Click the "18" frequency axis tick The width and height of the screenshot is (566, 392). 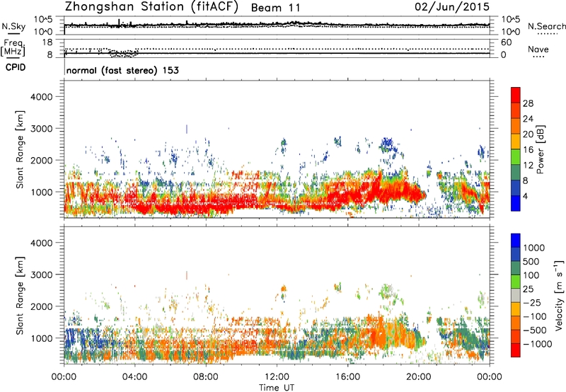(x=47, y=42)
